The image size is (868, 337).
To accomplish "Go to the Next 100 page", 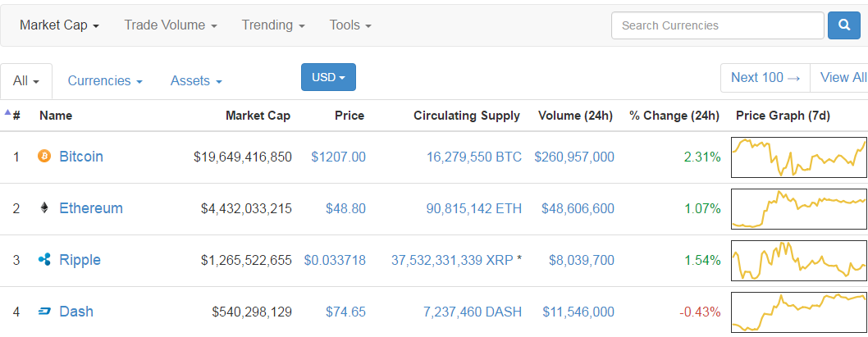I will point(765,77).
